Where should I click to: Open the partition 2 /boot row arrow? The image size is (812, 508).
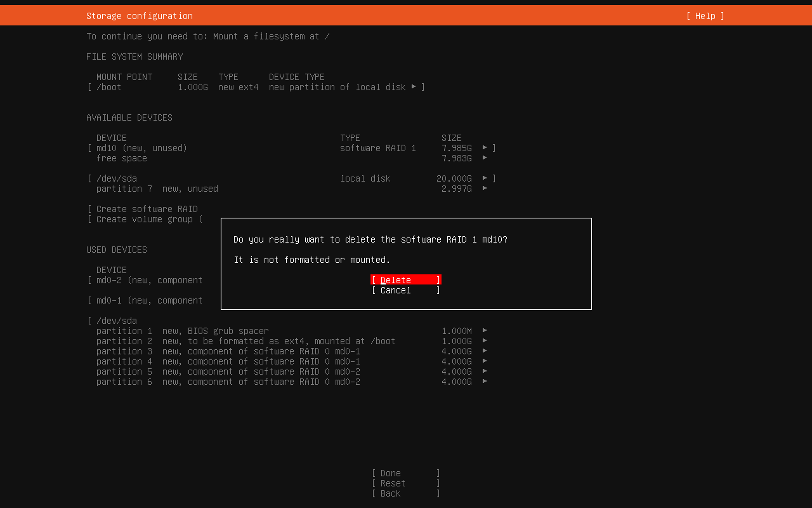485,341
